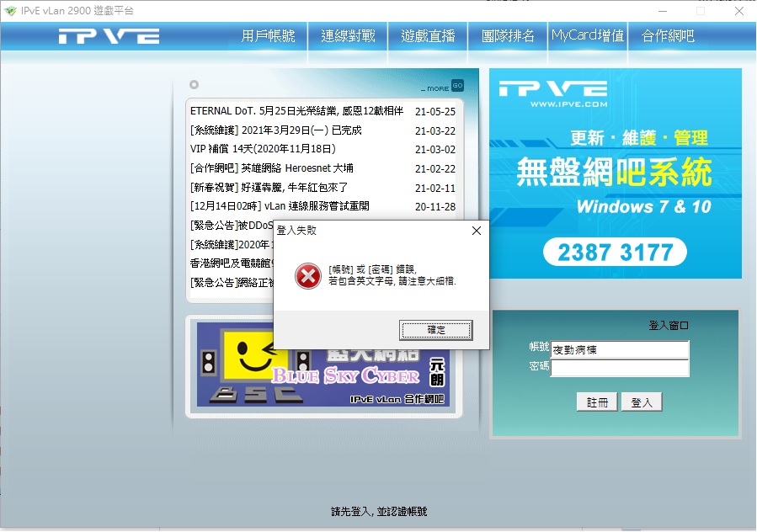
Task: Open the 連線對戰 menu tab
Action: pyautogui.click(x=348, y=35)
